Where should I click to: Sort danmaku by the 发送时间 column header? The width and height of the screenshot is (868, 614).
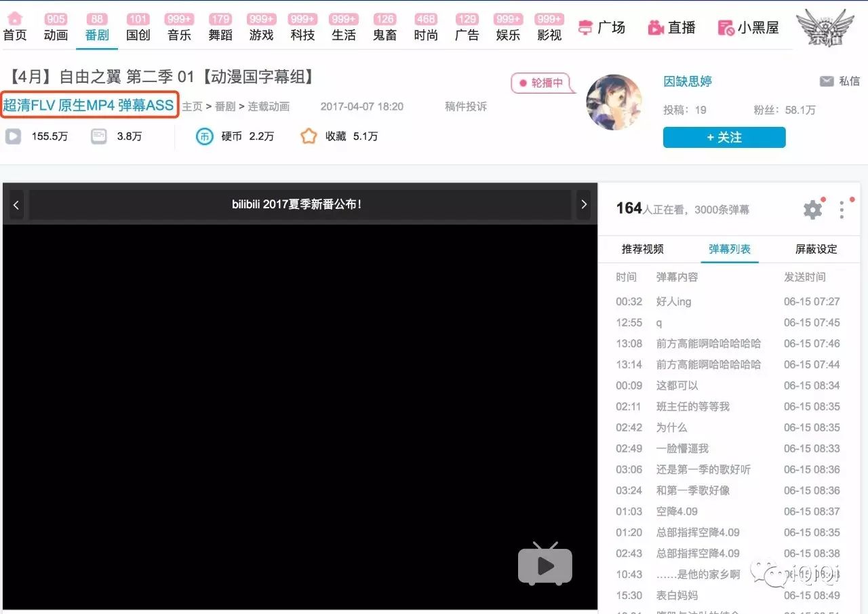[805, 277]
